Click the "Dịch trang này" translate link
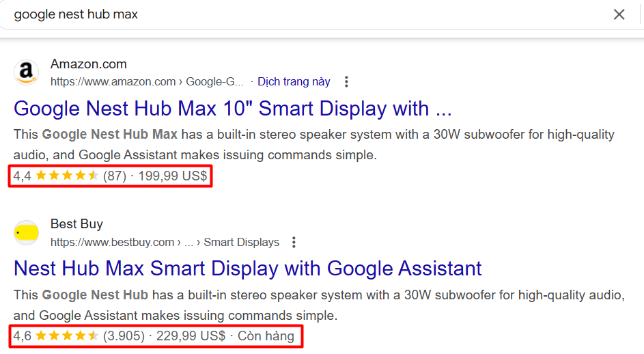644x354 pixels. coord(294,82)
